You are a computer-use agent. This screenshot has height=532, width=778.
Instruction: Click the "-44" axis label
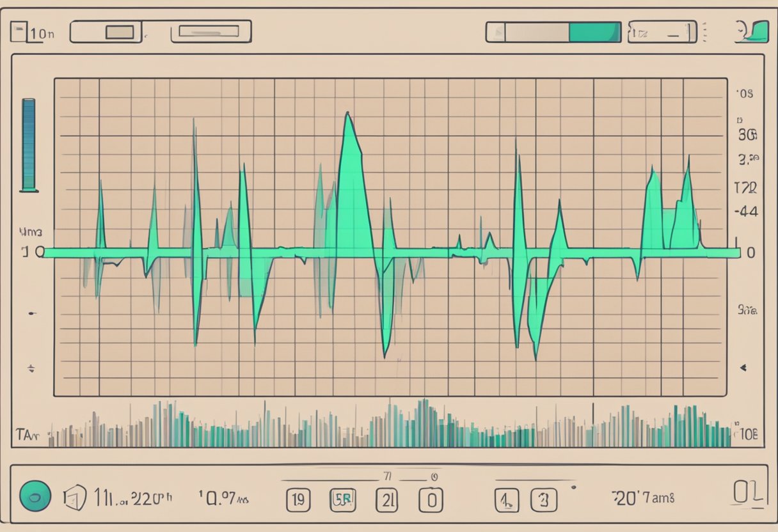(x=746, y=212)
